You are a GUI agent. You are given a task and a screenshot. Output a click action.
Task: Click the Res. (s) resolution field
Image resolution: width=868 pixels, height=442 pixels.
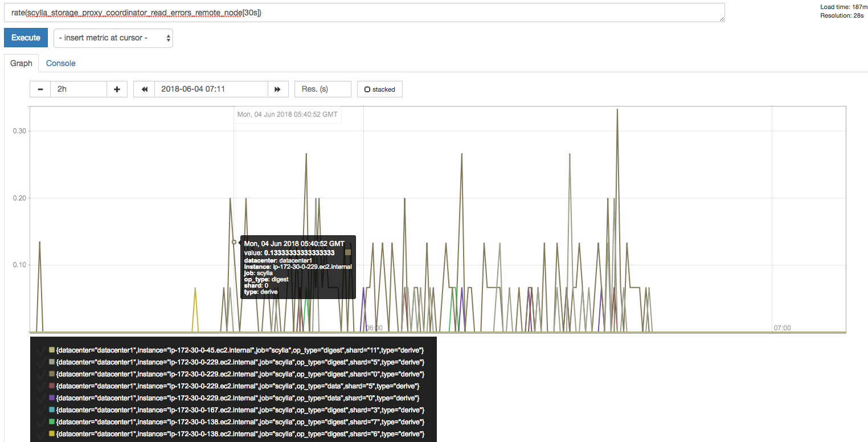pos(322,89)
